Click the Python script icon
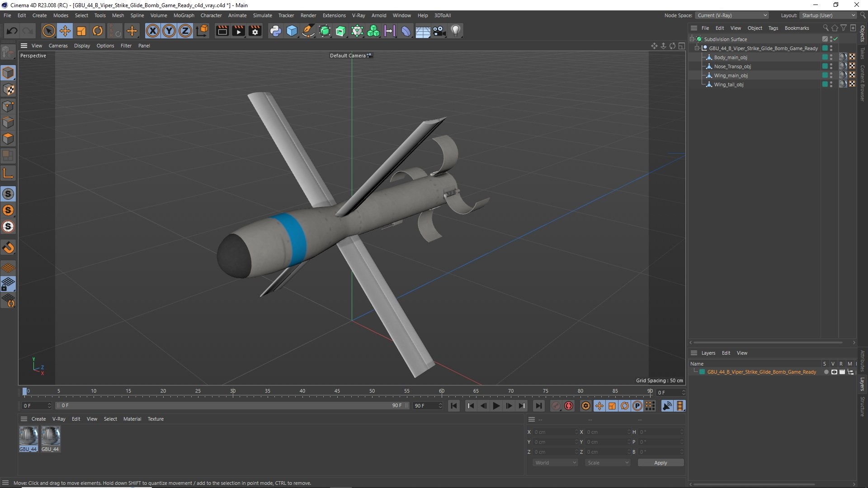The width and height of the screenshot is (868, 488). coord(275,31)
